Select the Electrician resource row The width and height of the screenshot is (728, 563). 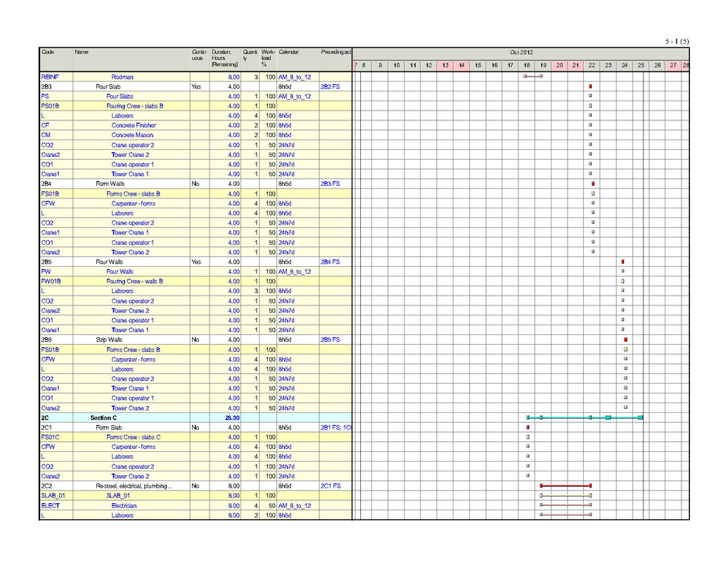point(196,505)
